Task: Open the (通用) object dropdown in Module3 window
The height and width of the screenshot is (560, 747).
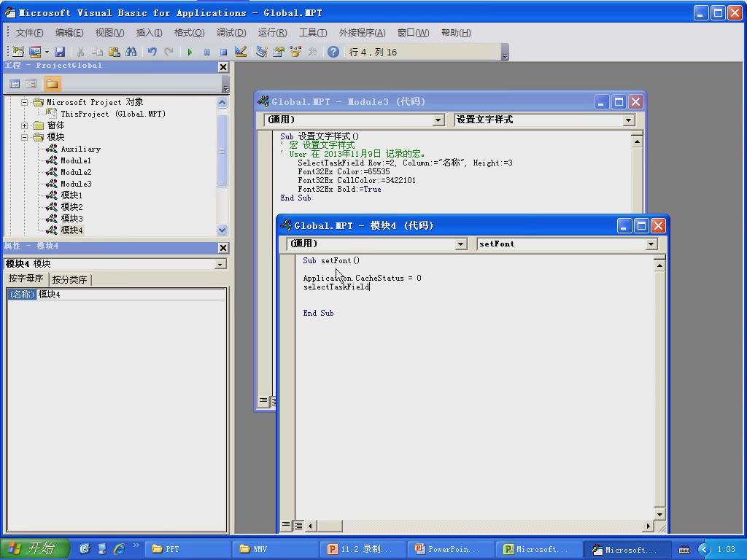Action: pyautogui.click(x=438, y=120)
